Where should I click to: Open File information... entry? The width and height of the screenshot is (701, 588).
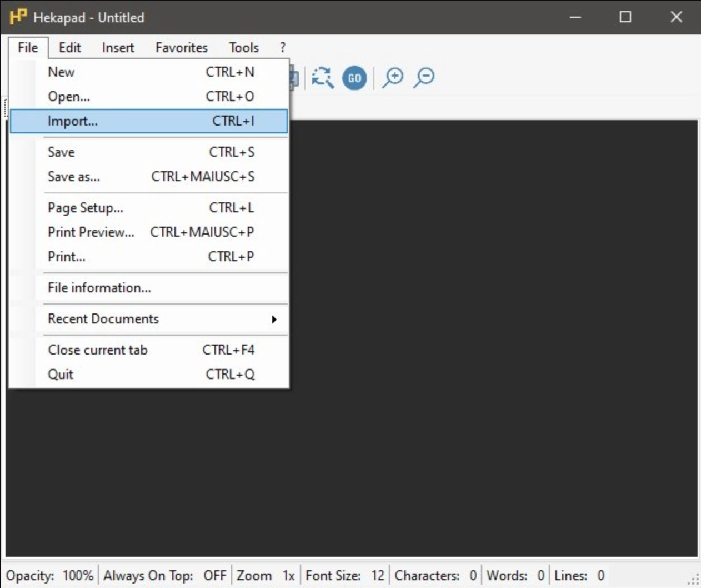149,287
